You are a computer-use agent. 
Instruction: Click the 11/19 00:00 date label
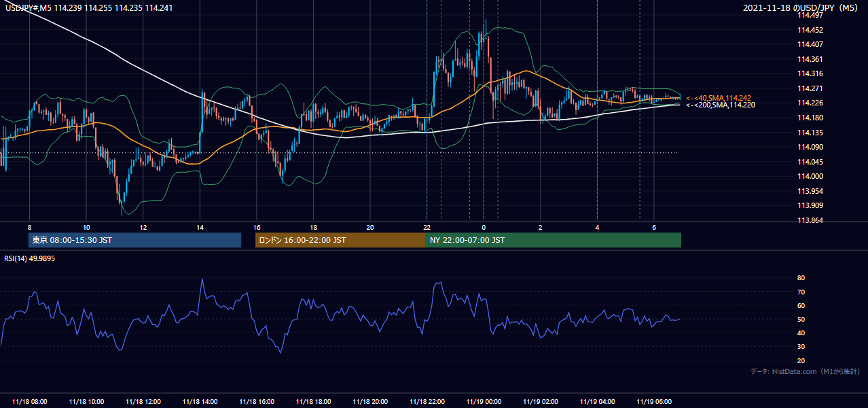click(484, 402)
